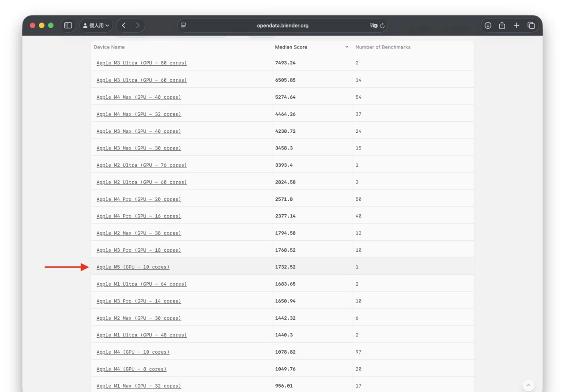The height and width of the screenshot is (392, 565).
Task: Open Apple M1 Ultra (GPU – 64 cores) link
Action: [142, 284]
